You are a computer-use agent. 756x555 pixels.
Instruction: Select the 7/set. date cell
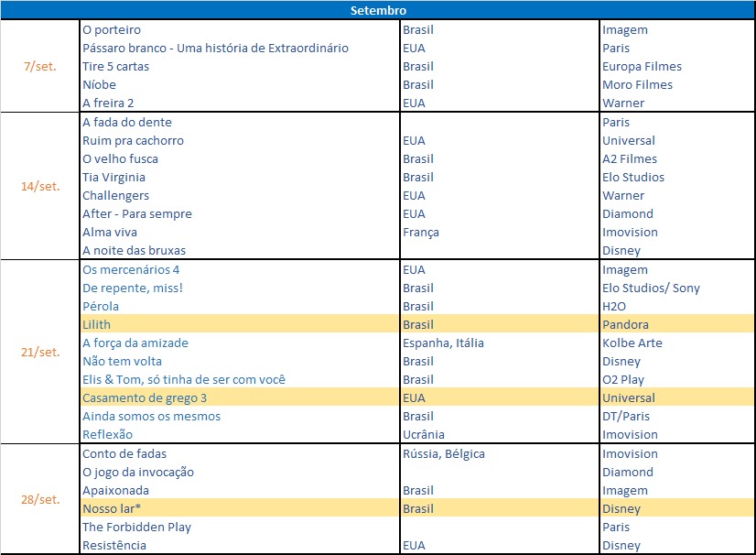[40, 66]
